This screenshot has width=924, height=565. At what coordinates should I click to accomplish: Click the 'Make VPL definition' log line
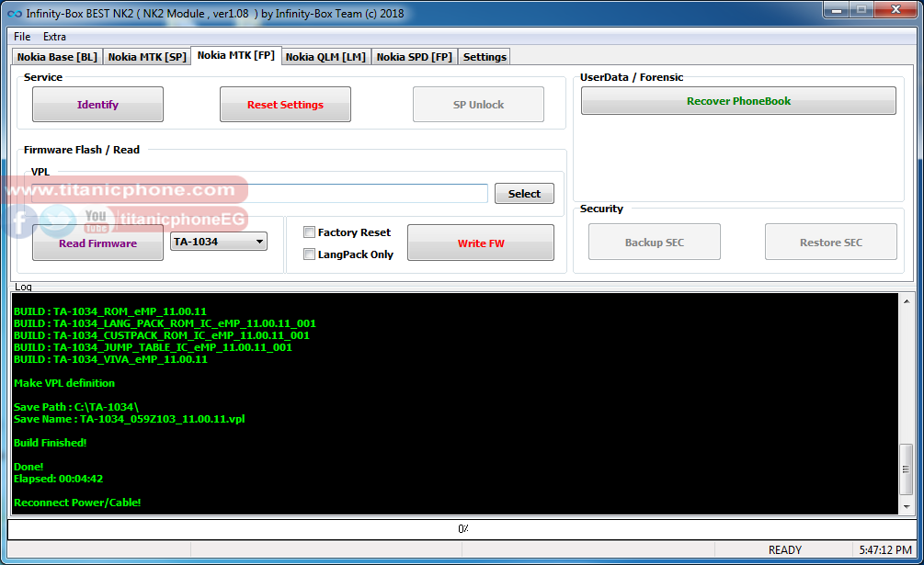[x=64, y=383]
